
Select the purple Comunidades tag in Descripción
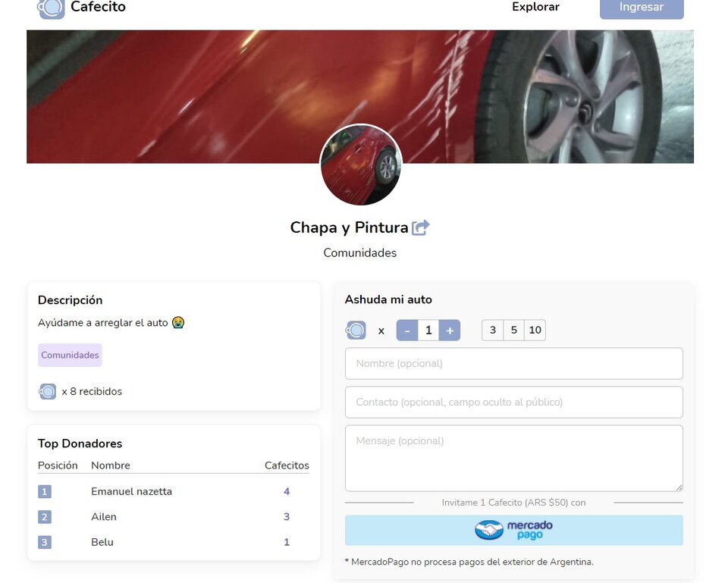(x=70, y=355)
